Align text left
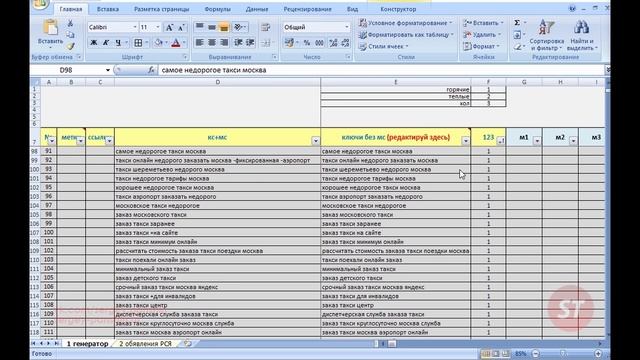 [199, 42]
